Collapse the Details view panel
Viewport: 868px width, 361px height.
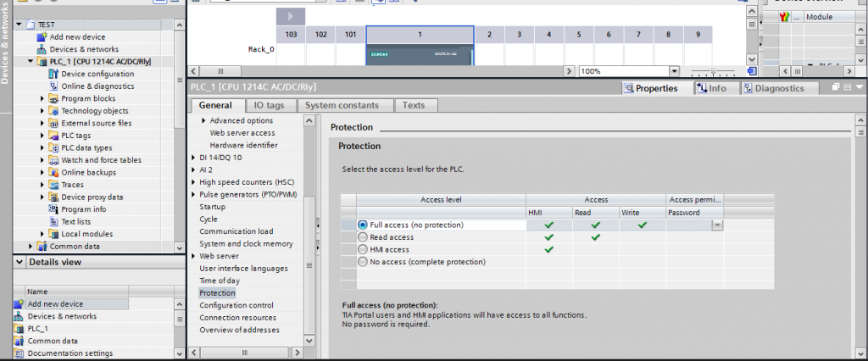[19, 262]
